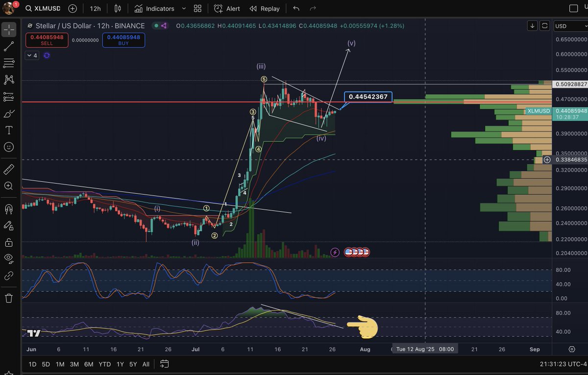
Task: Click the red SELL price button
Action: click(x=48, y=40)
